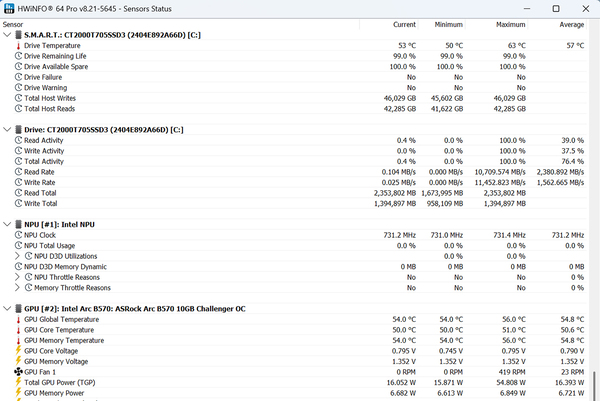Click the clock icon beside Drive Available Spare
This screenshot has height=401, width=600.
[18, 67]
